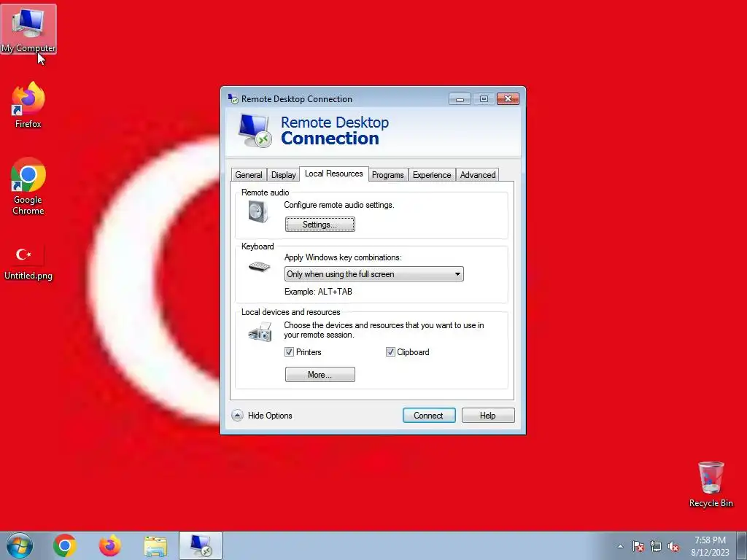Click the remote audio speaker icon

259,211
